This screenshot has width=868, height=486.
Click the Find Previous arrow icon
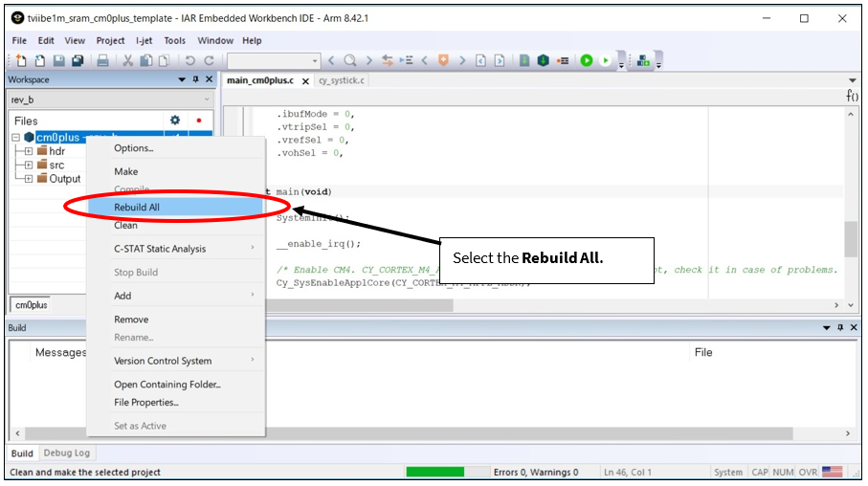coord(331,60)
